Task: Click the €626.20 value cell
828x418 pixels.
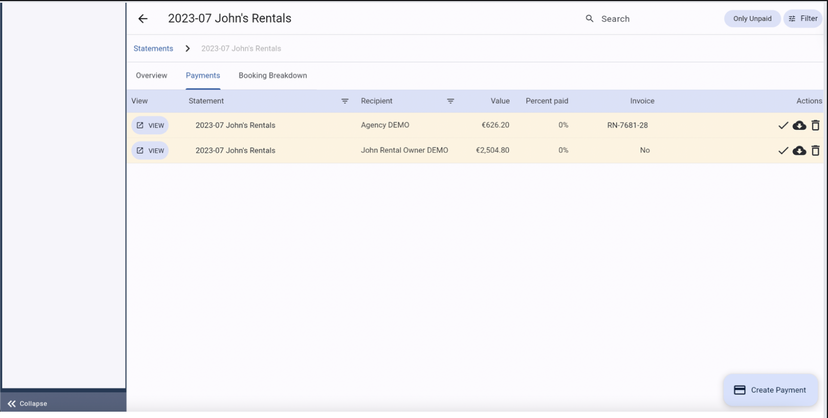Action: pos(495,125)
